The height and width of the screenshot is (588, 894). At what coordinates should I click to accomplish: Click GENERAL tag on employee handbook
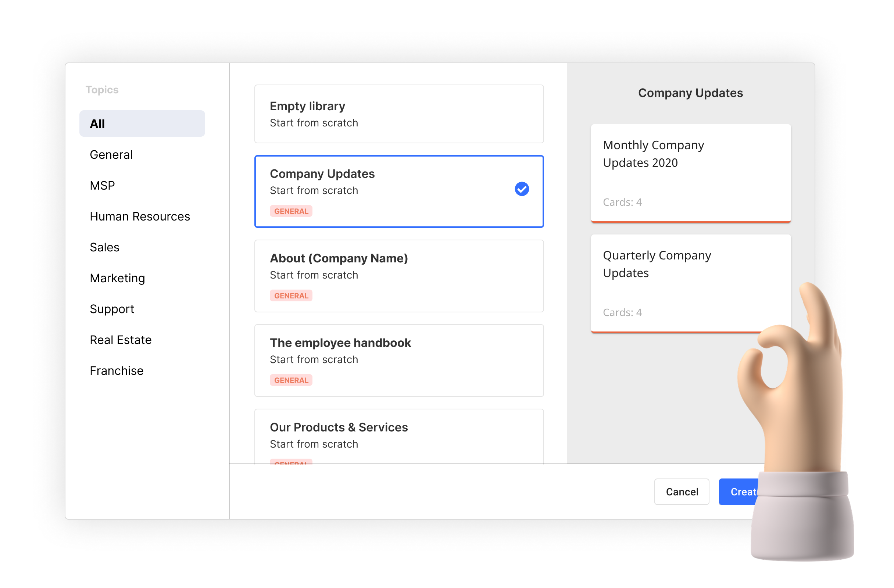tap(291, 380)
